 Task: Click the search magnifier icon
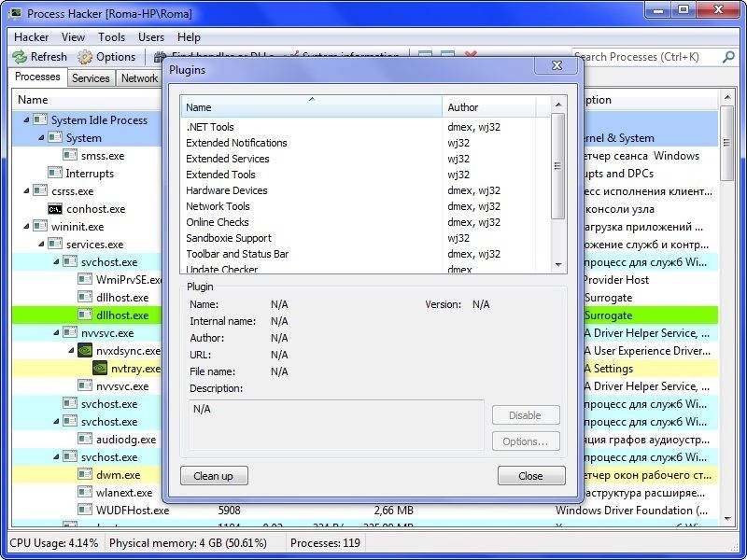click(x=728, y=57)
